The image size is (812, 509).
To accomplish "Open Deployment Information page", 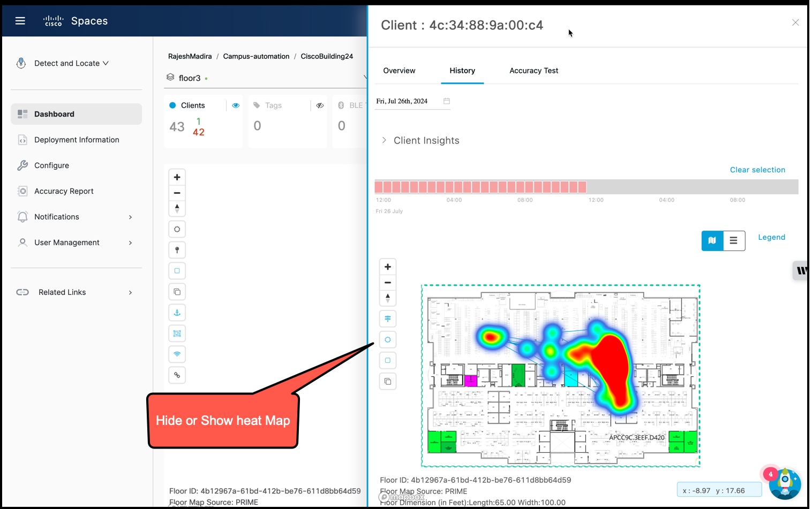I will tap(76, 140).
